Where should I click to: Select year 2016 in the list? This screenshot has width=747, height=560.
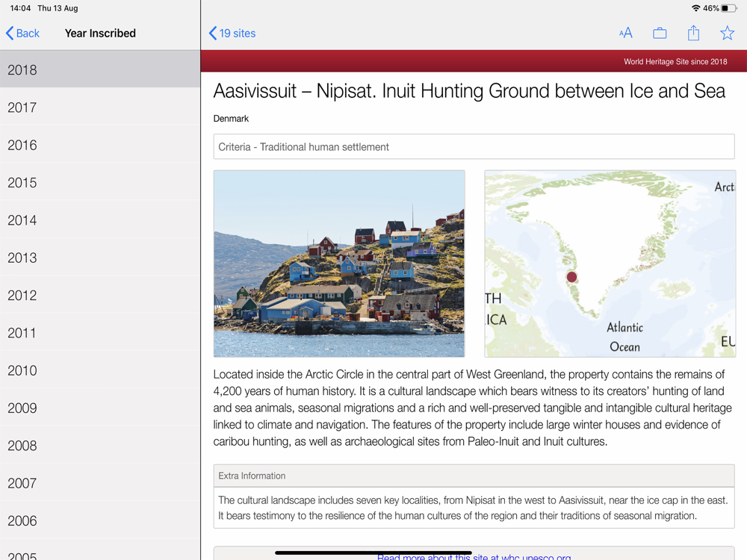click(100, 145)
